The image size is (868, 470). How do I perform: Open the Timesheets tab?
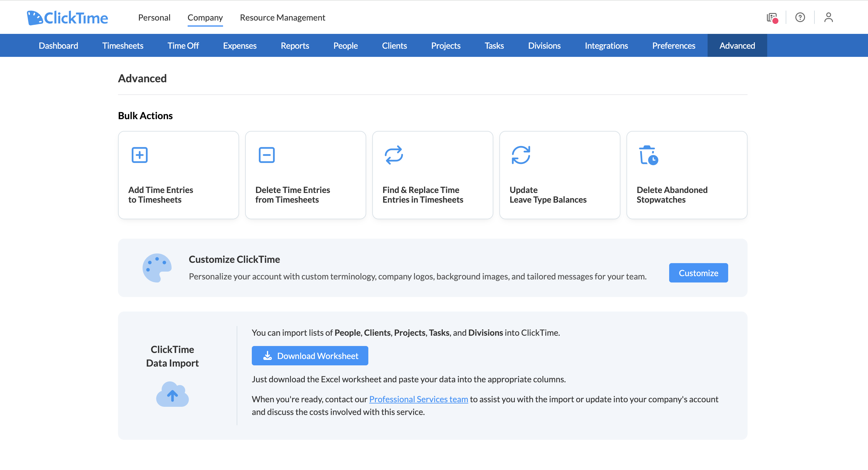(x=123, y=45)
